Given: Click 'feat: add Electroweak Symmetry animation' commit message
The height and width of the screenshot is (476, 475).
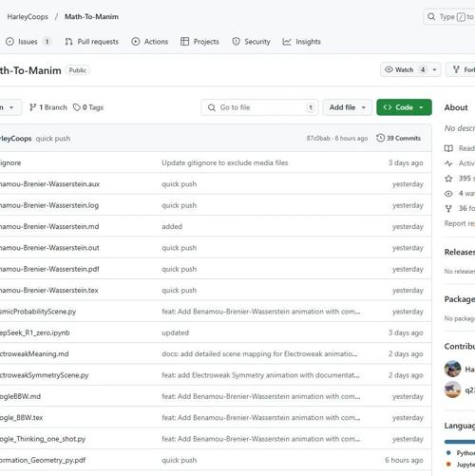Looking at the screenshot, I should click(260, 375).
